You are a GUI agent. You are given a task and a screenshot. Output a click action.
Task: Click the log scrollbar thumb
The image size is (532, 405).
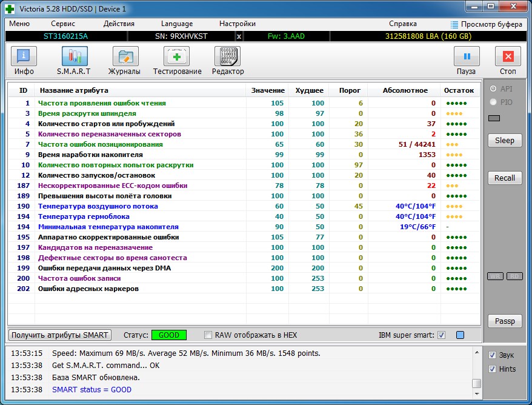click(477, 383)
